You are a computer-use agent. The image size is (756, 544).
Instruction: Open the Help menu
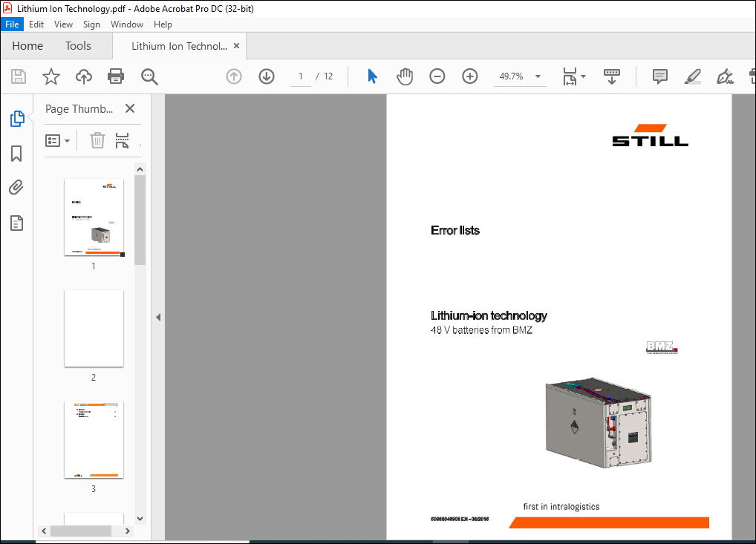pos(163,24)
